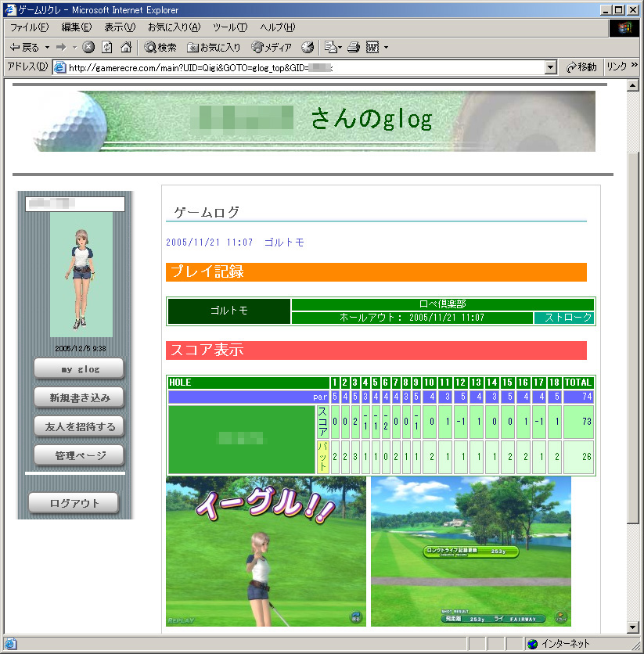Click the 2005/11/21 11:07 log date link

(x=210, y=243)
